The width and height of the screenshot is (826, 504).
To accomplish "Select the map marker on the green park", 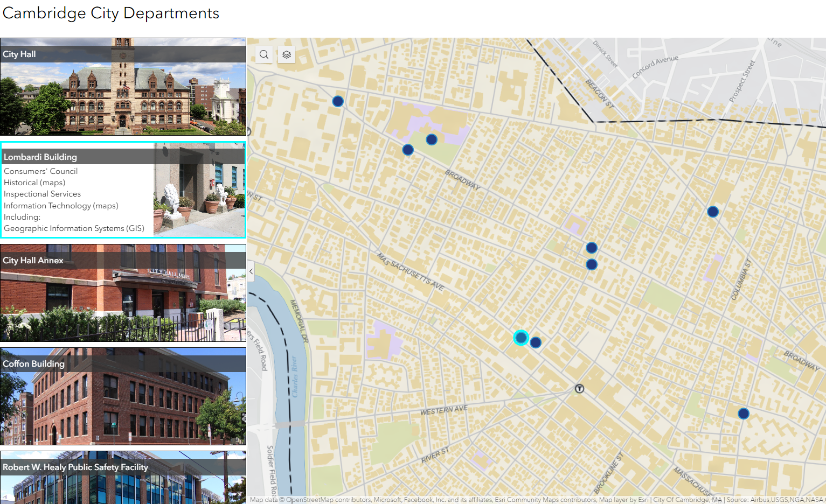I will 431,139.
